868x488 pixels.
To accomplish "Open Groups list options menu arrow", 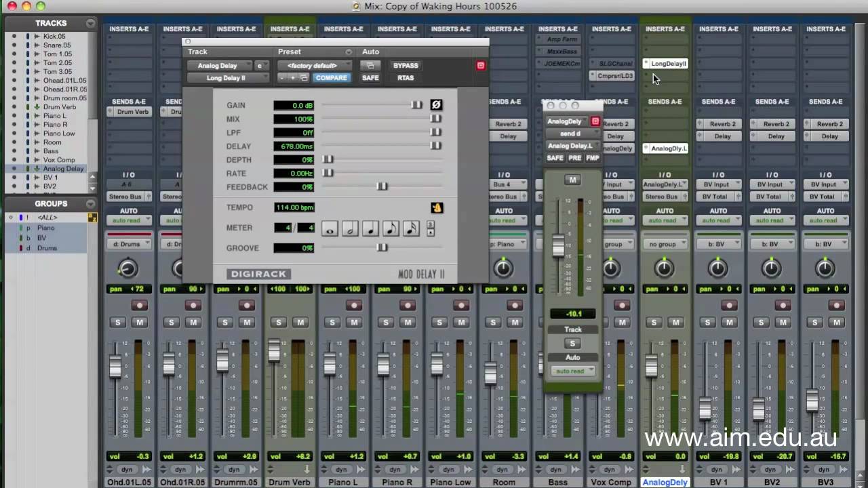I will (90, 203).
